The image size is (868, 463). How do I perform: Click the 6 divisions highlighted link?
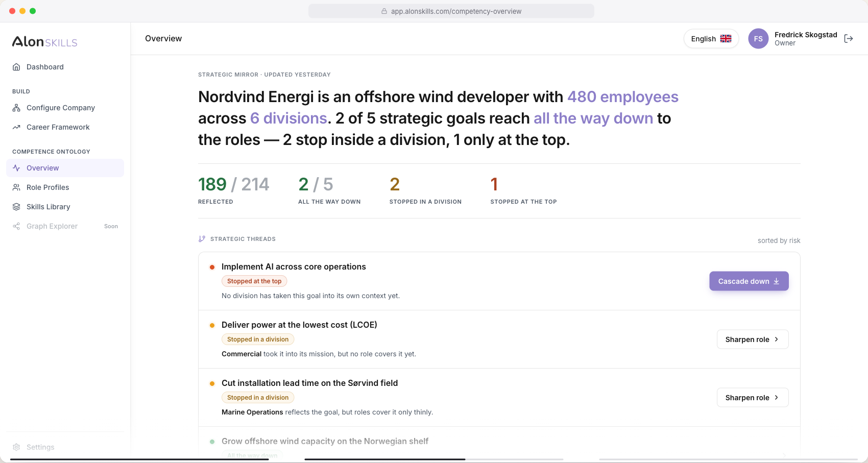[288, 118]
